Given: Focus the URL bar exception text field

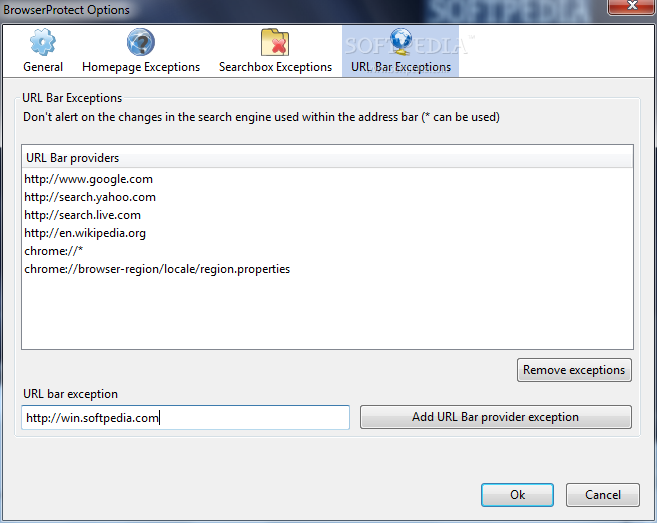Looking at the screenshot, I should [186, 417].
